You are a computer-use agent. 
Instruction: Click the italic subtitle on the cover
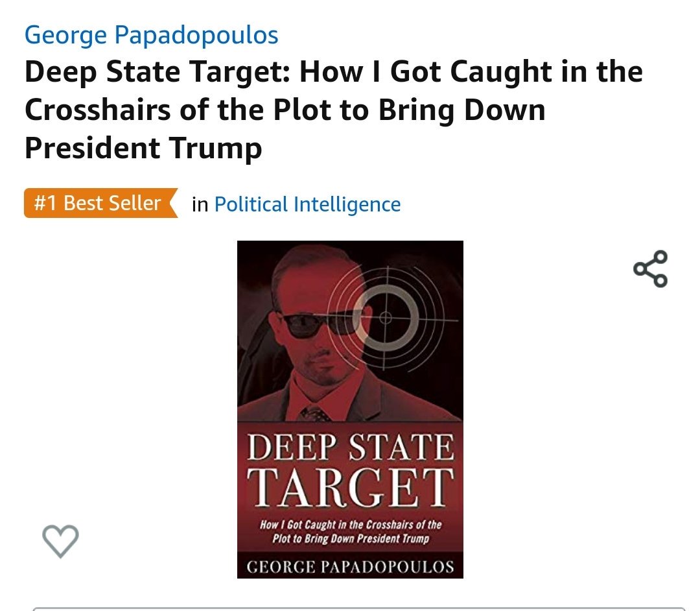[351, 531]
